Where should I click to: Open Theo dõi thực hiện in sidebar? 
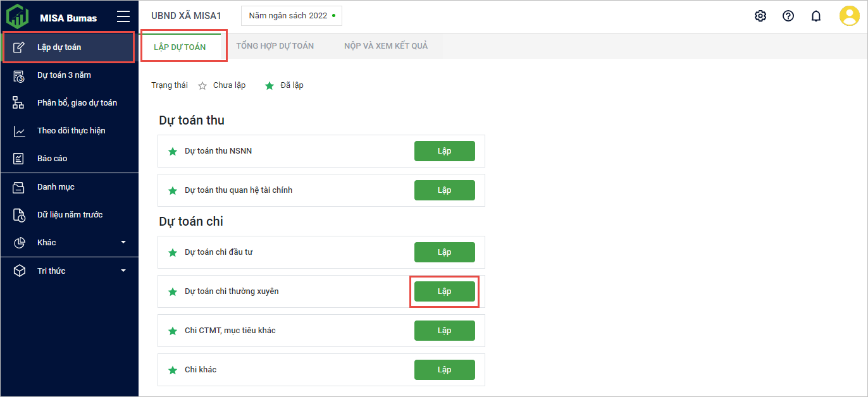pos(71,131)
